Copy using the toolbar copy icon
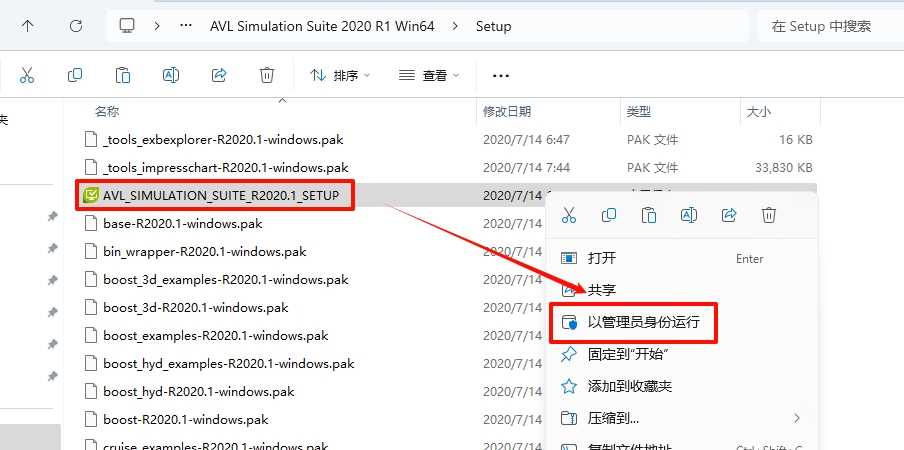Image resolution: width=904 pixels, height=450 pixels. pos(75,75)
